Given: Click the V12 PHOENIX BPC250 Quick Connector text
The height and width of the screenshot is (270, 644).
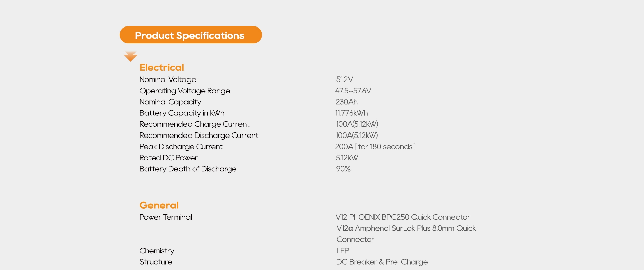Looking at the screenshot, I should tap(402, 217).
